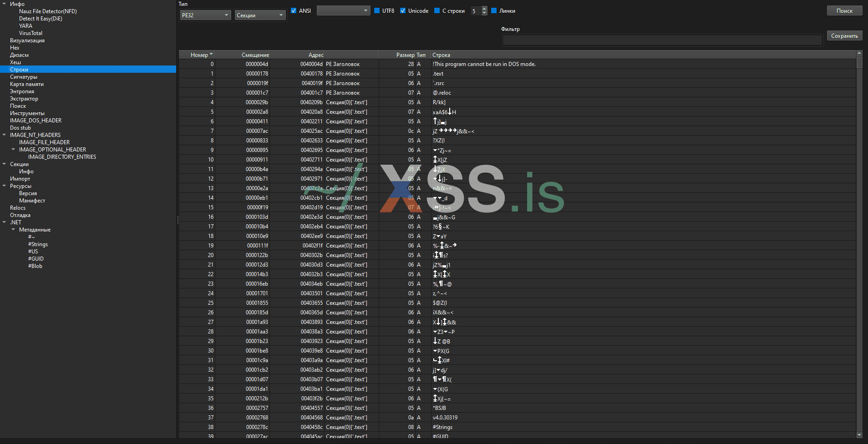Collapse the IMAGE_NT_HEADERS tree node
This screenshot has height=444, width=868.
[x=5, y=135]
